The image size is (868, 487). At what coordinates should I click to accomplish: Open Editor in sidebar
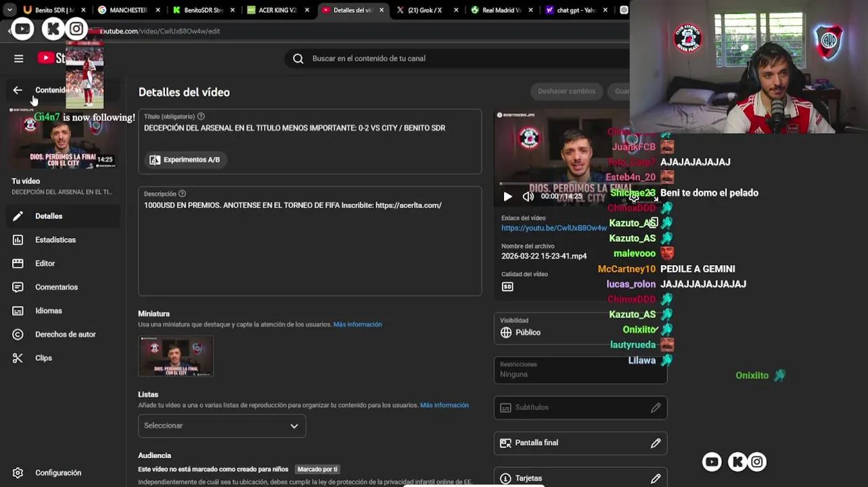click(64, 264)
